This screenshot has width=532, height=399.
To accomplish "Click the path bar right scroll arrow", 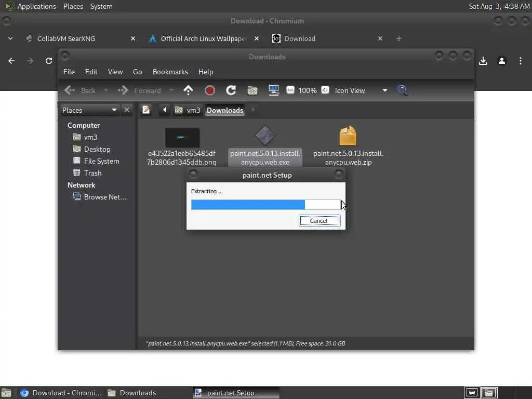I will click(253, 110).
